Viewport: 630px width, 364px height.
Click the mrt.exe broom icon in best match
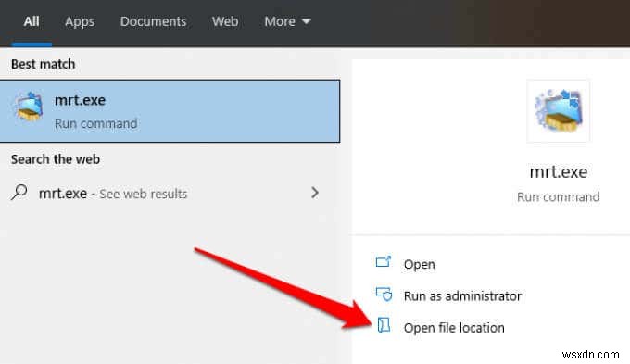pos(28,107)
